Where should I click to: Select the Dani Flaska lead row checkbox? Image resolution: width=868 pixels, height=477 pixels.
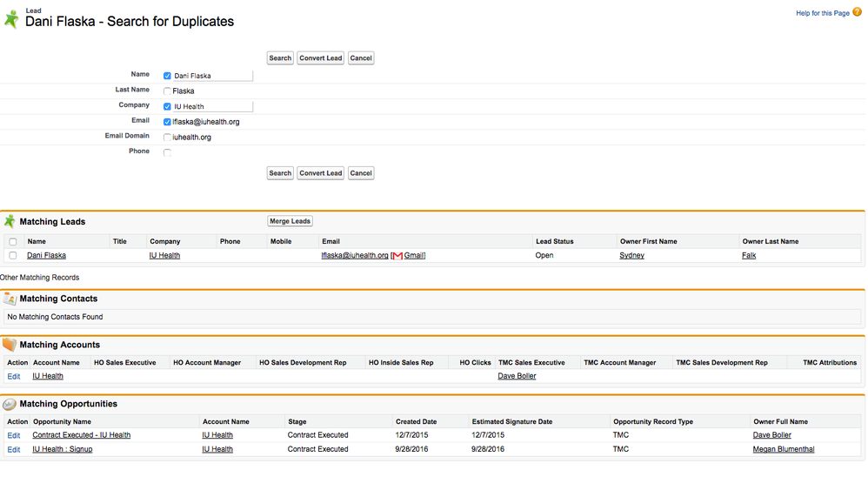point(13,255)
